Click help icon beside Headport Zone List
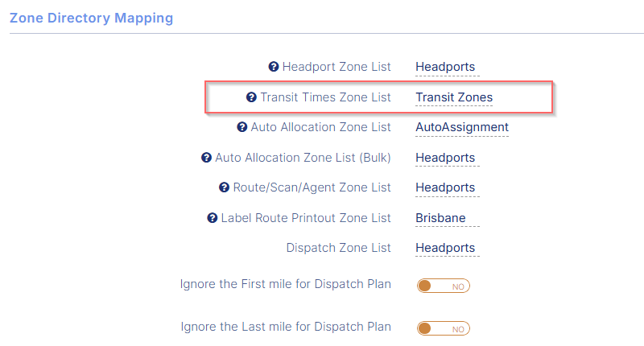 [274, 67]
